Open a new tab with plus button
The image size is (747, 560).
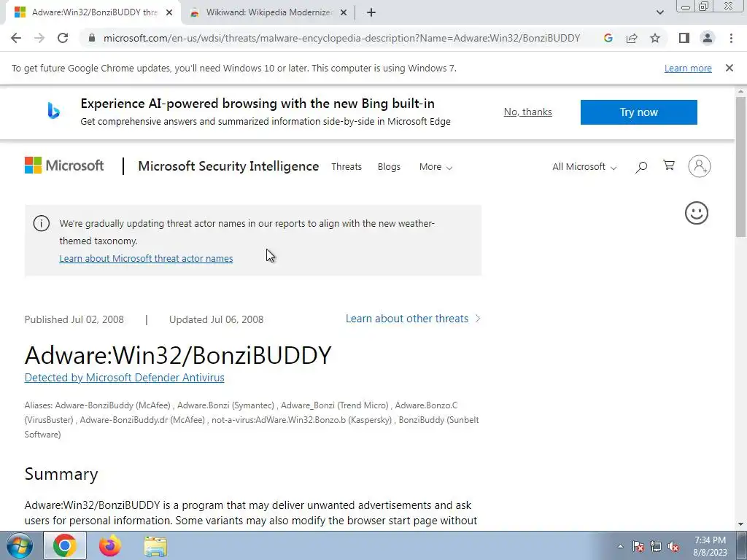371,13
